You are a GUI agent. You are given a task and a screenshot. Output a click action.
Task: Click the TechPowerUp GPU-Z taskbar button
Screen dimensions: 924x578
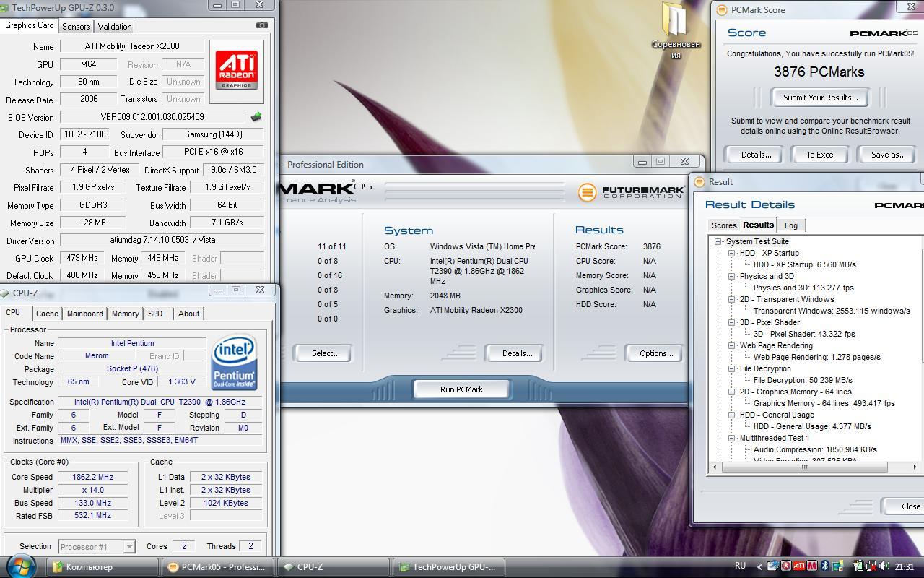pos(450,567)
